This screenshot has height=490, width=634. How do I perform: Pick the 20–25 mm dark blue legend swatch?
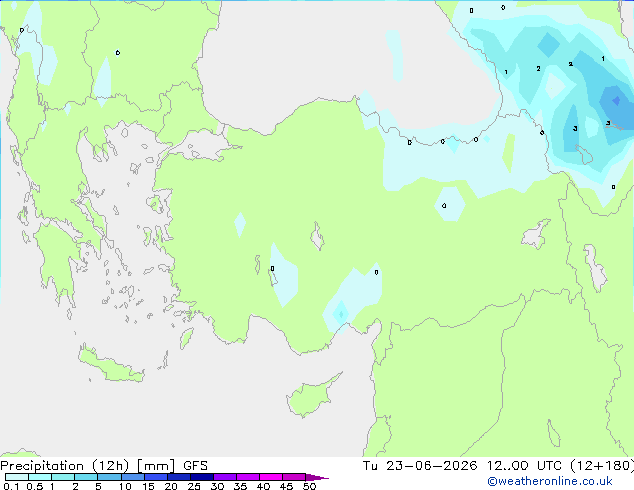[x=178, y=477]
